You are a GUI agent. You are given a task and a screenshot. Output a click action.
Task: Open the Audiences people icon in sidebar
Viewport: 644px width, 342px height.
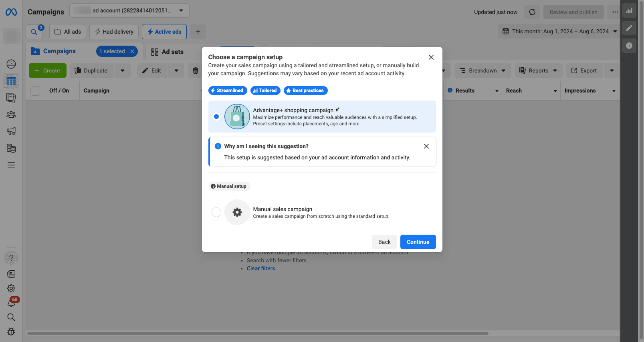coord(11,115)
